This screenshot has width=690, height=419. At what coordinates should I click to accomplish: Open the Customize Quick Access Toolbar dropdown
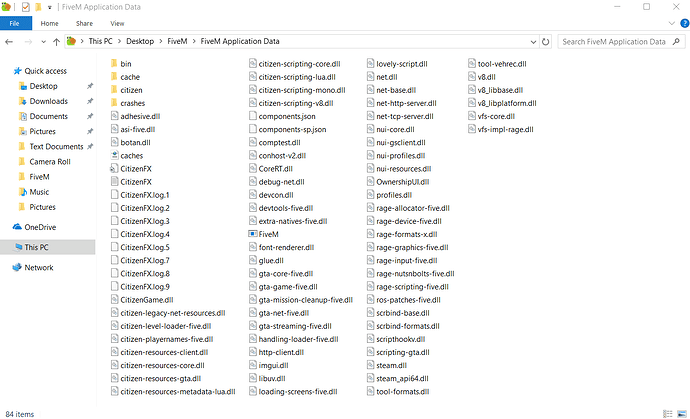pyautogui.click(x=50, y=7)
